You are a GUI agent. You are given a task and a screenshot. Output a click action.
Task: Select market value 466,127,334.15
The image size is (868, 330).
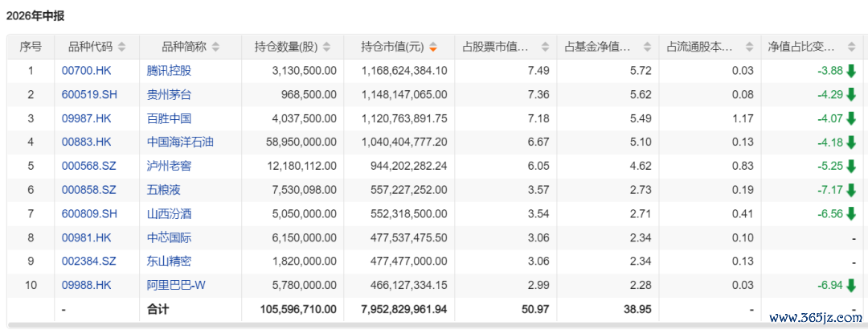tap(408, 285)
